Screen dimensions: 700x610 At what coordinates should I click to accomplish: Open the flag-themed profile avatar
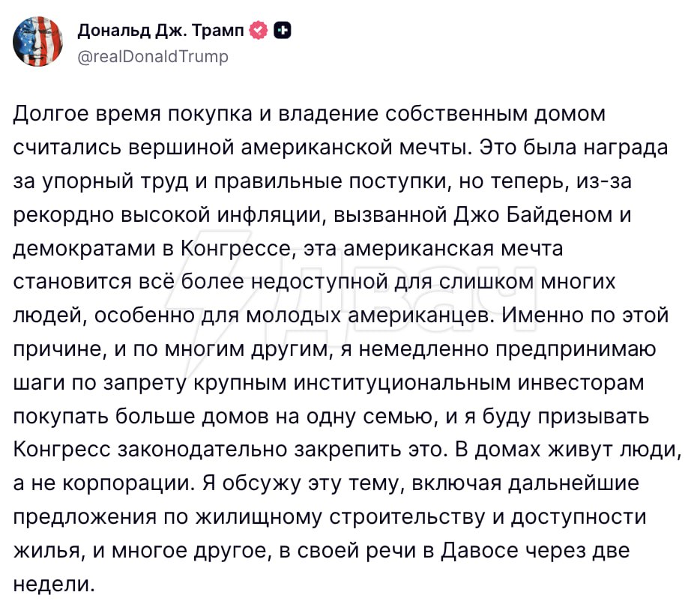37,41
